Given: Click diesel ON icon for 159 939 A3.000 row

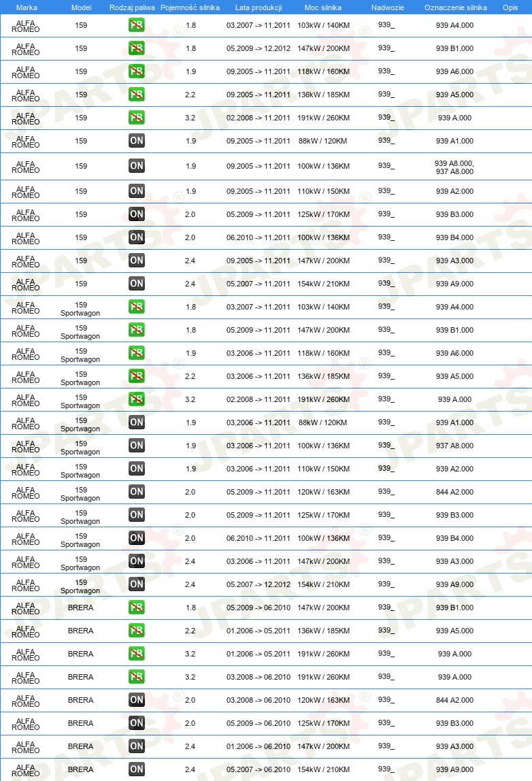Looking at the screenshot, I should point(137,261).
